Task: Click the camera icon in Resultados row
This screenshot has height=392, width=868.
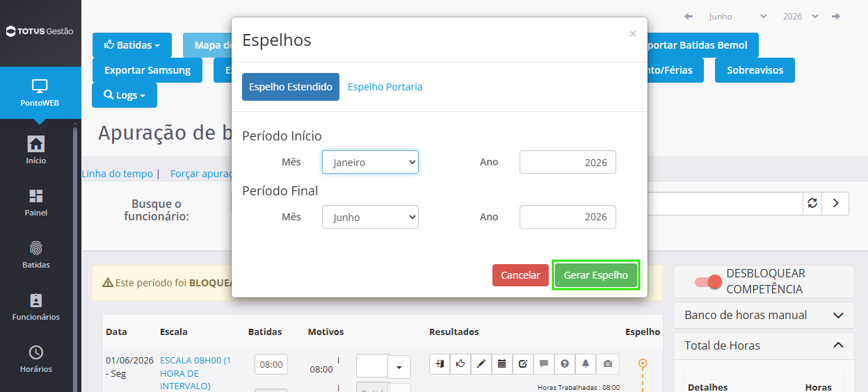Action: coord(608,364)
